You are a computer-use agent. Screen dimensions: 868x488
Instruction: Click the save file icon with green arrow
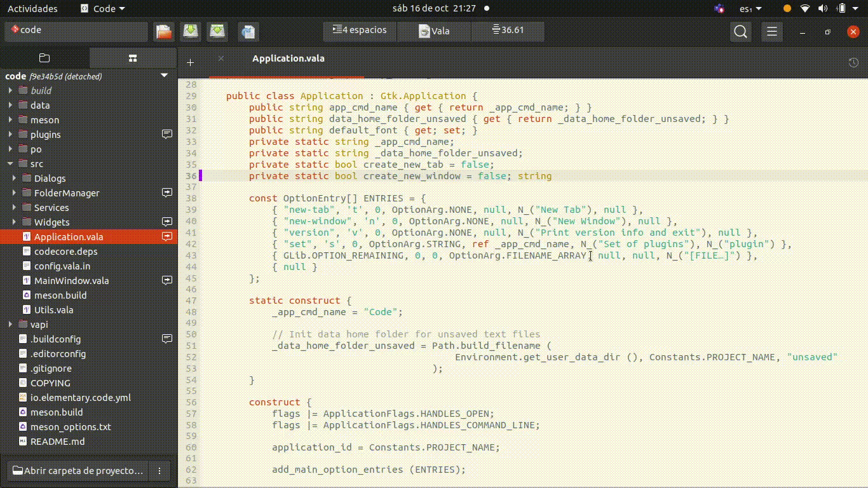pyautogui.click(x=191, y=31)
